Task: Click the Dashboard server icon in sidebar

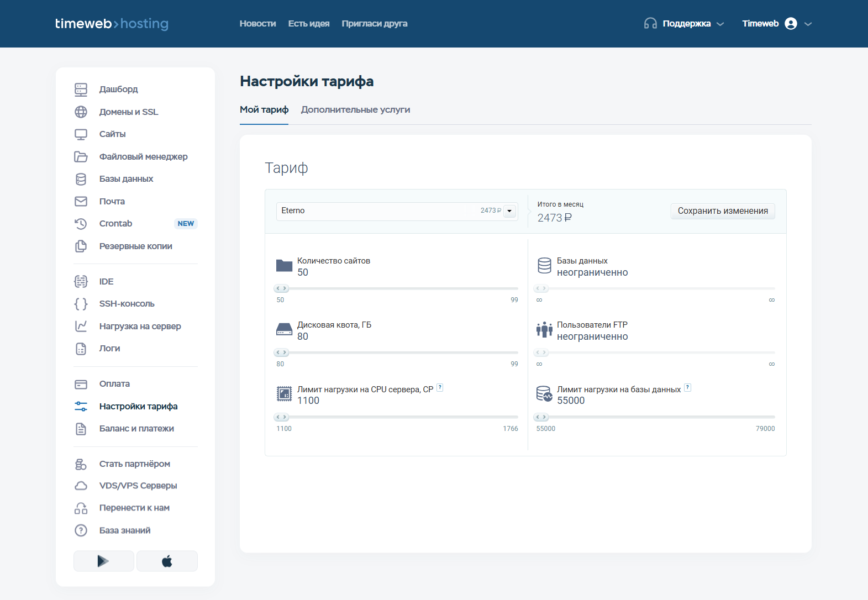Action: pyautogui.click(x=81, y=90)
